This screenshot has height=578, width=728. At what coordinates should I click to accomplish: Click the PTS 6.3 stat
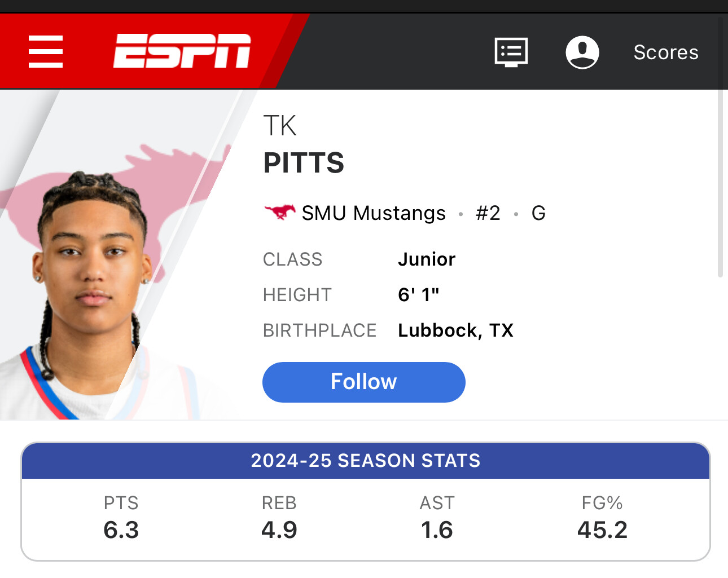point(121,518)
